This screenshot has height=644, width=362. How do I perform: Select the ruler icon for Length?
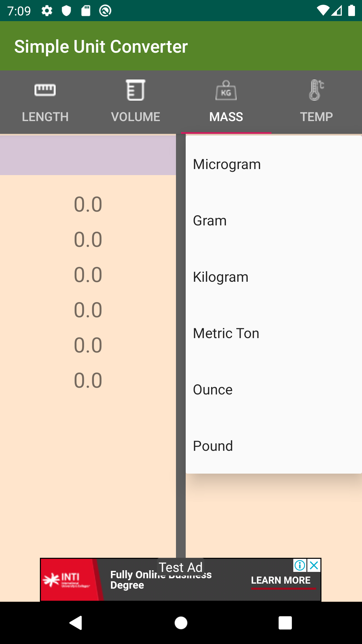[x=45, y=90]
